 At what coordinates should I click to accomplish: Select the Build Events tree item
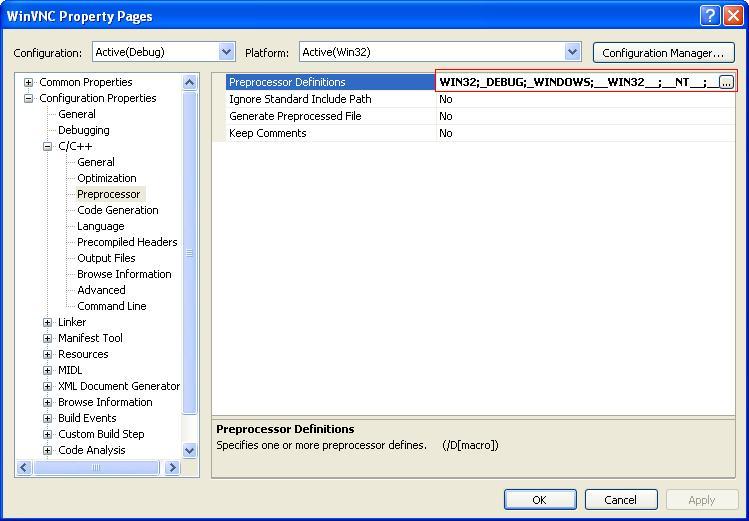(x=87, y=418)
